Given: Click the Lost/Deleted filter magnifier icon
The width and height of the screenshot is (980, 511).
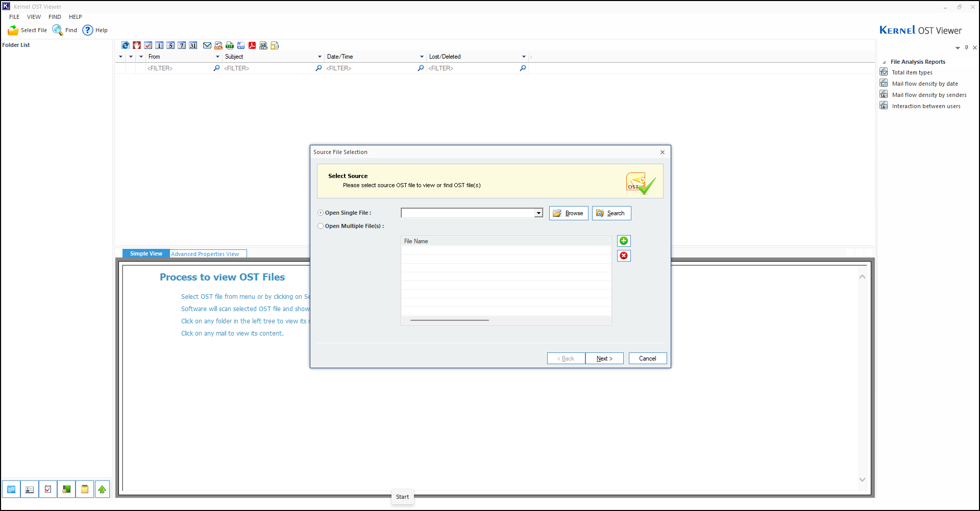Looking at the screenshot, I should [x=523, y=68].
